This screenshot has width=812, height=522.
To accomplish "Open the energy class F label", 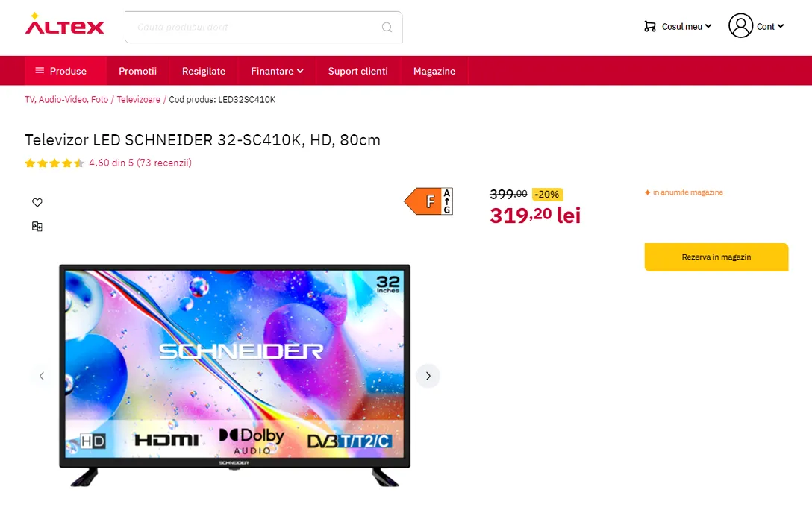I will [429, 201].
